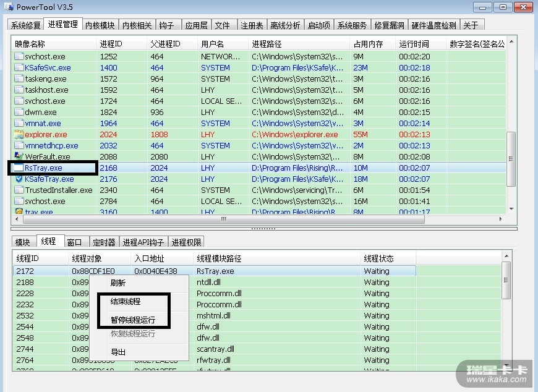
Task: Click svchost.exe icon in PID 1724 row
Action: click(19, 101)
